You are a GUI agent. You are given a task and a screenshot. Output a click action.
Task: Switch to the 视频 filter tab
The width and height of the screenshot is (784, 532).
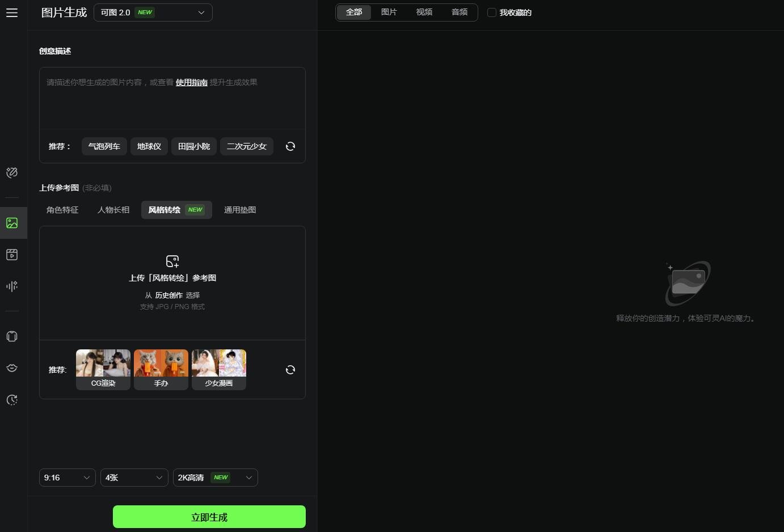[x=424, y=12]
